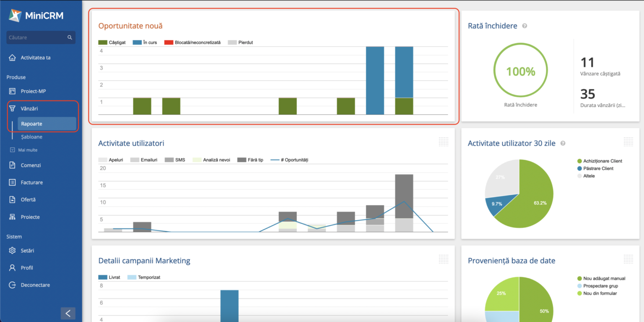Click the Setări gear icon
The height and width of the screenshot is (322, 644).
pos(12,251)
